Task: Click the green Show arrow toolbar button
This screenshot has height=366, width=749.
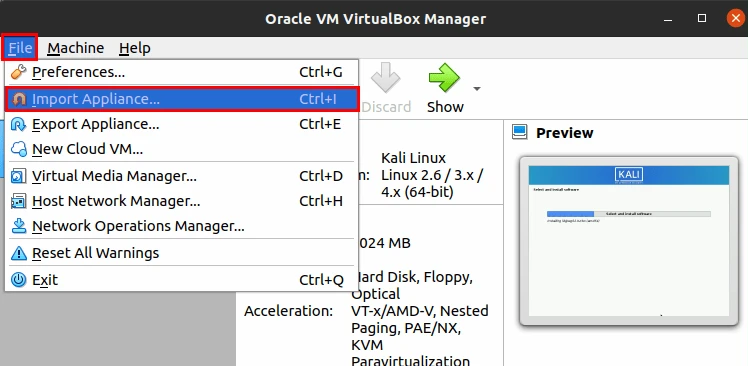Action: 445,88
